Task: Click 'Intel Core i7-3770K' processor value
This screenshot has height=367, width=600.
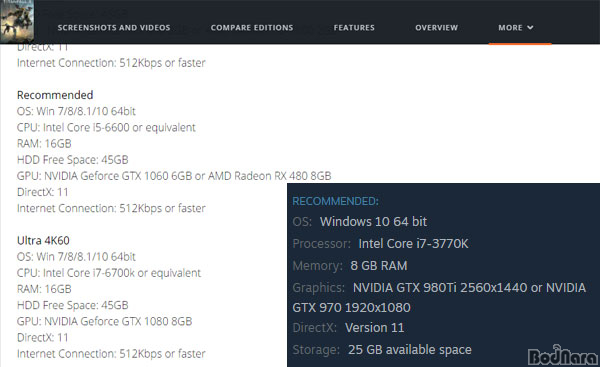Action: (x=413, y=244)
